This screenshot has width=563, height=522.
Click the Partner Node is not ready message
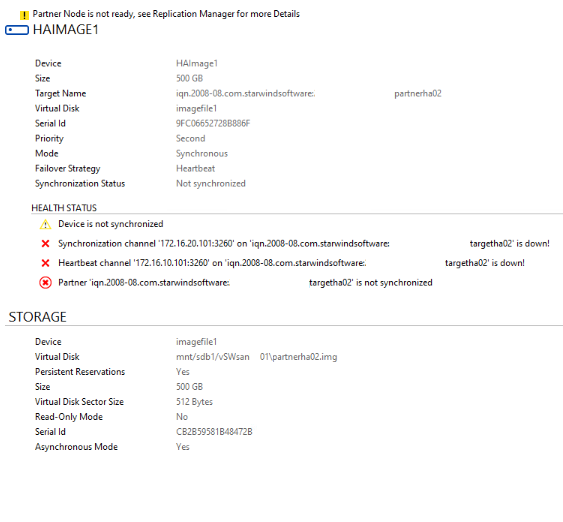166,14
